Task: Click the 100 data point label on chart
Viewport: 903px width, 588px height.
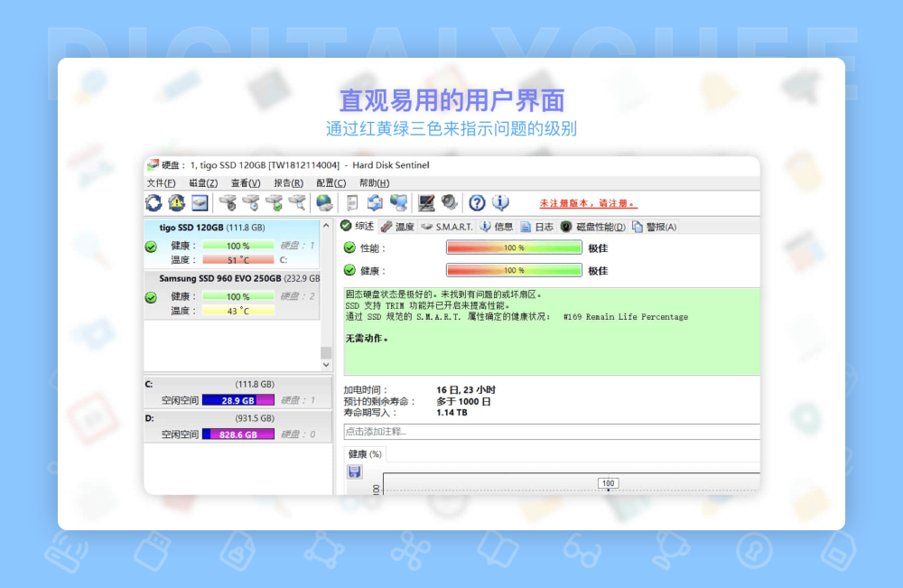Action: point(608,483)
